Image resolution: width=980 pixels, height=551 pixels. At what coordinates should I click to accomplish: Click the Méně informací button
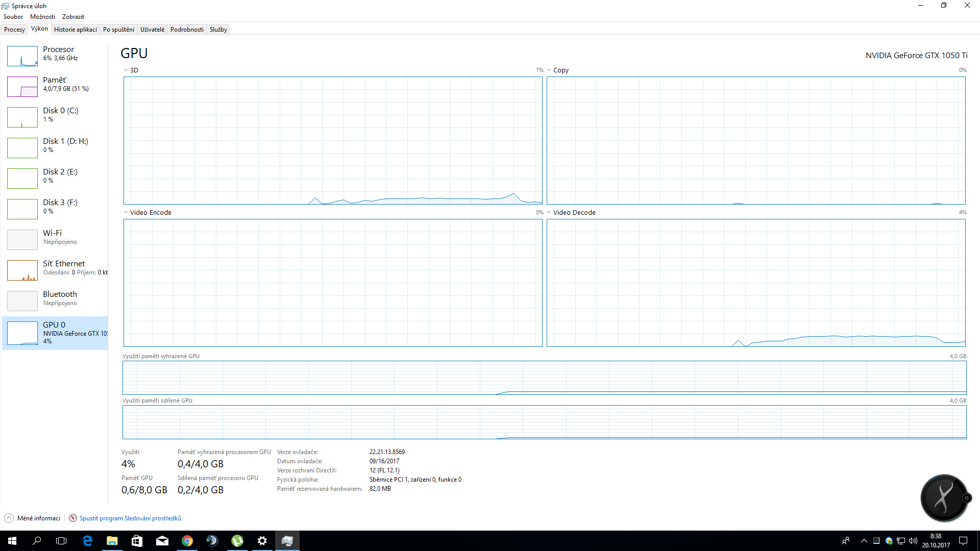click(x=38, y=518)
